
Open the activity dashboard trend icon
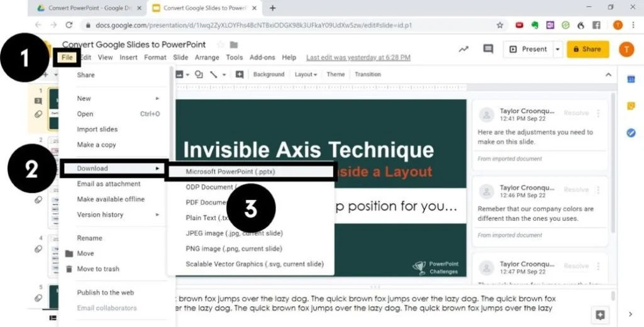(464, 49)
